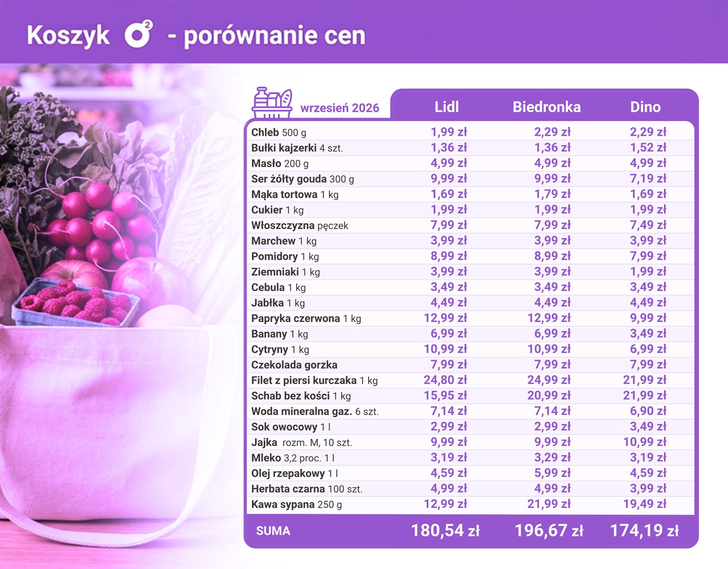Select the Dino total '174,19 zł'

click(644, 530)
